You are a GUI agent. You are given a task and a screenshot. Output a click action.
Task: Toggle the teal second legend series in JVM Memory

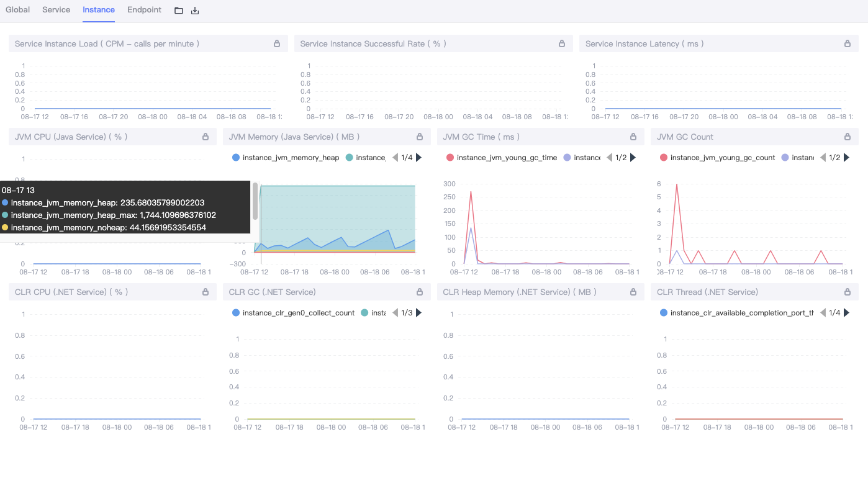pos(366,158)
